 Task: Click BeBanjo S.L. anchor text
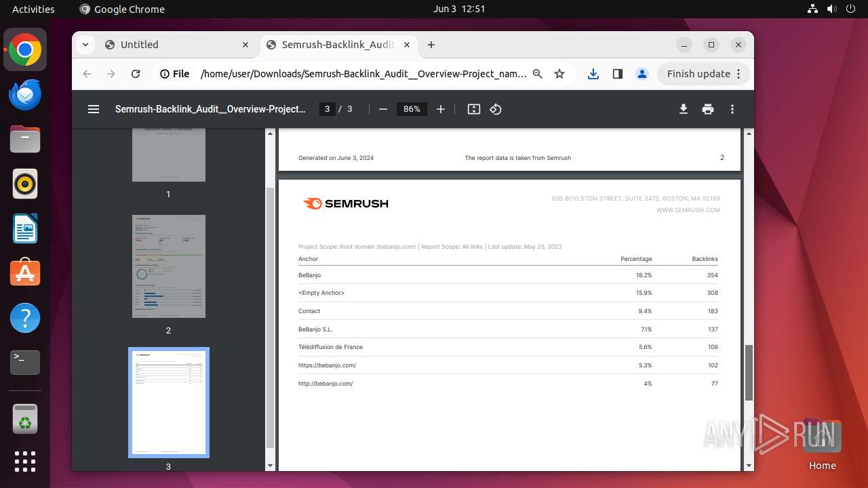[315, 329]
